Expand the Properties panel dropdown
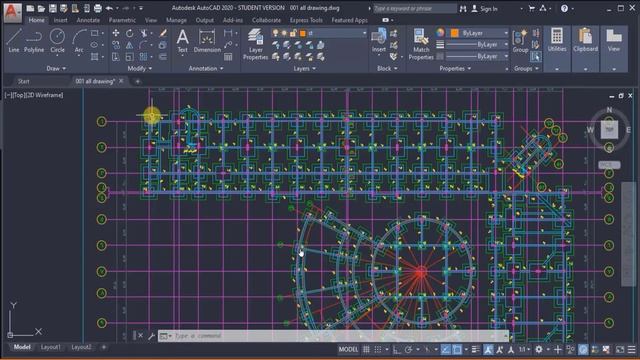Viewport: 640px width, 360px height. [455, 69]
